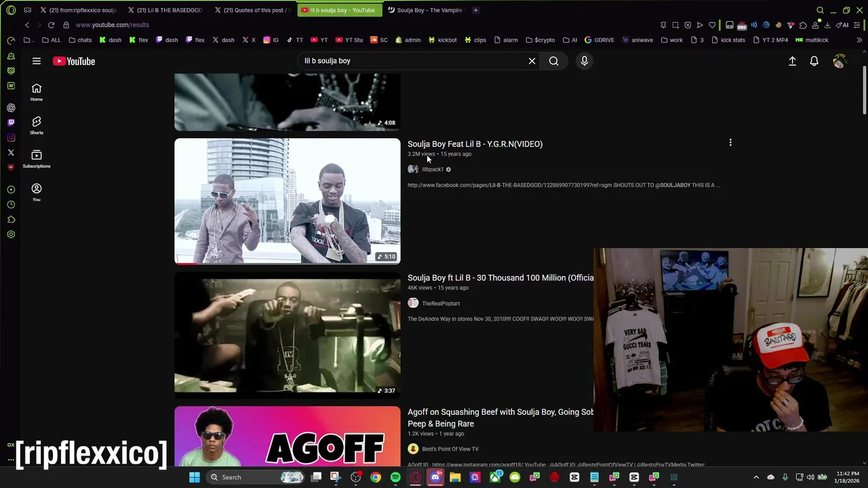The height and width of the screenshot is (488, 868).
Task: Run search with the magnifier button
Action: click(x=554, y=61)
